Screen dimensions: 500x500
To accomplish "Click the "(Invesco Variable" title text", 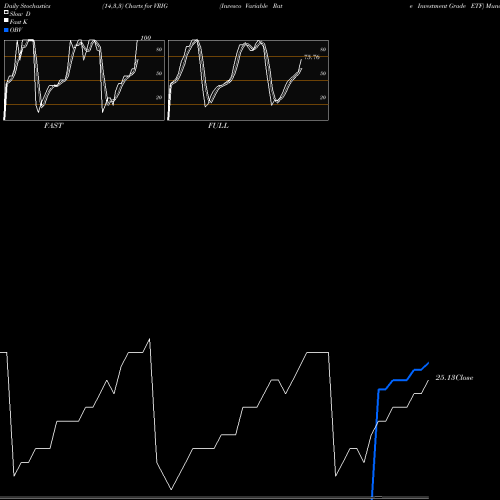I will click(x=244, y=6).
